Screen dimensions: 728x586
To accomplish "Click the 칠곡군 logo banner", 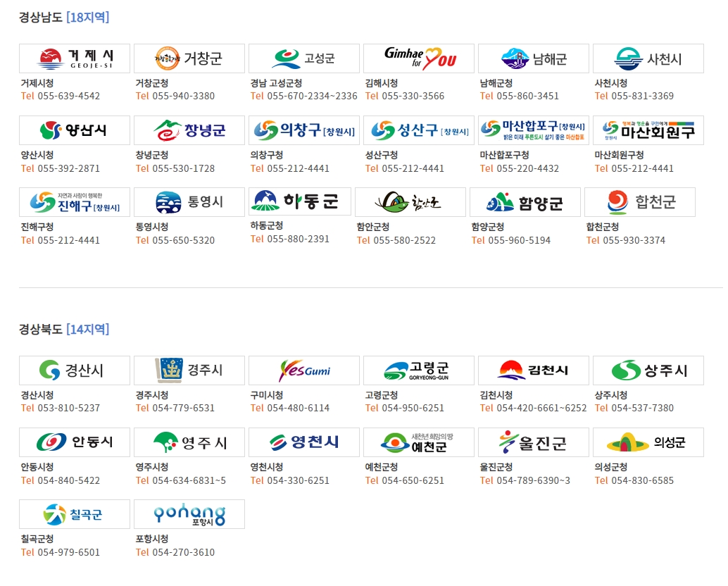I will point(75,514).
